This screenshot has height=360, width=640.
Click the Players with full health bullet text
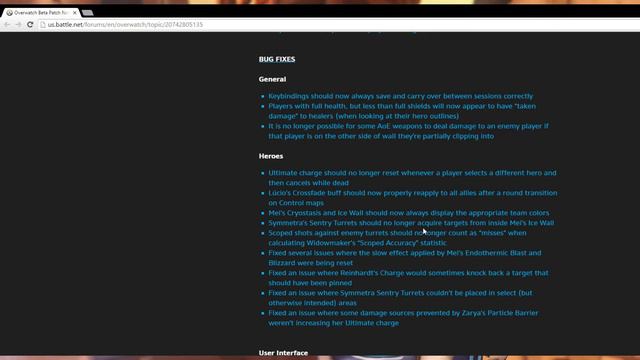pyautogui.click(x=402, y=111)
